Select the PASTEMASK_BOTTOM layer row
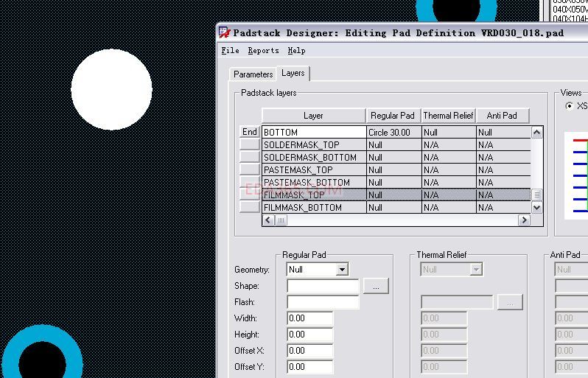The image size is (588, 378). coord(396,182)
